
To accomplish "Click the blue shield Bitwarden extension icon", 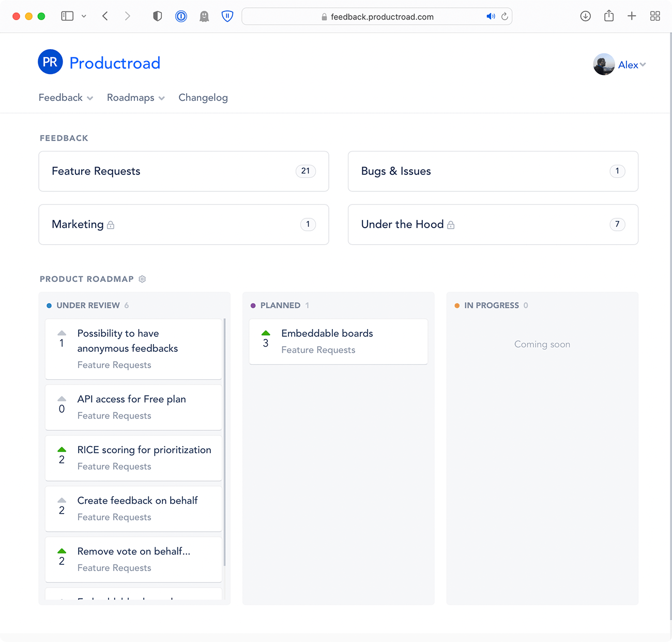I will click(x=227, y=16).
